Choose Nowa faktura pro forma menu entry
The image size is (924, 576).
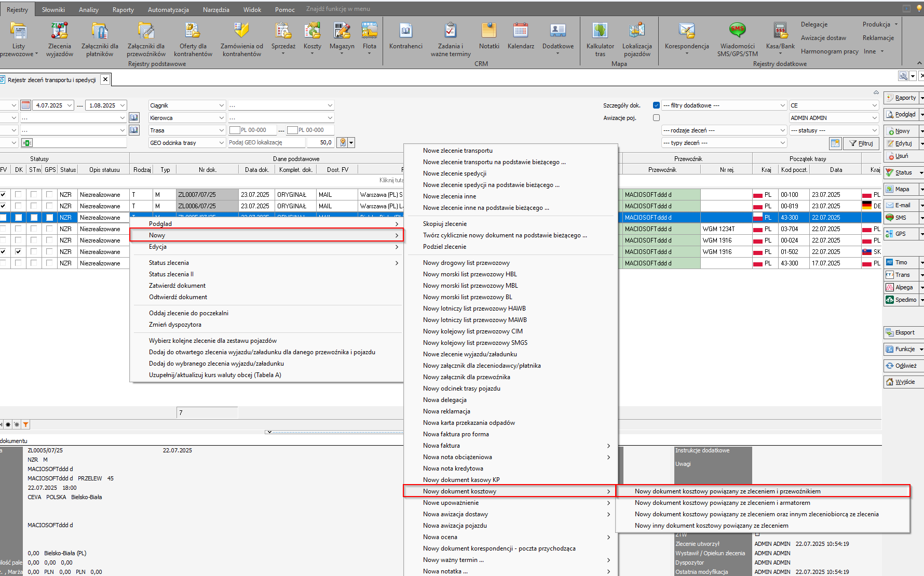point(456,434)
